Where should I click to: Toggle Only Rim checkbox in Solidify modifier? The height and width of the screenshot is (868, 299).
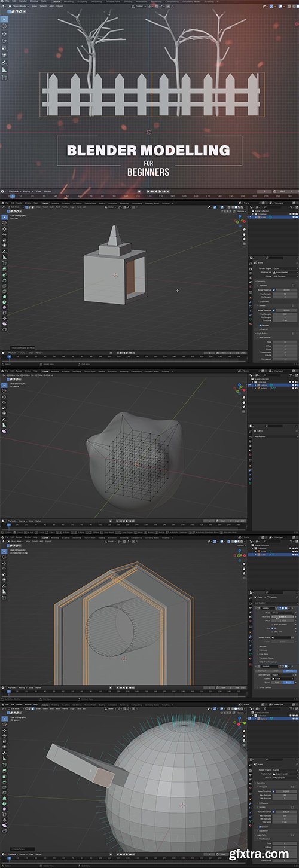click(272, 632)
